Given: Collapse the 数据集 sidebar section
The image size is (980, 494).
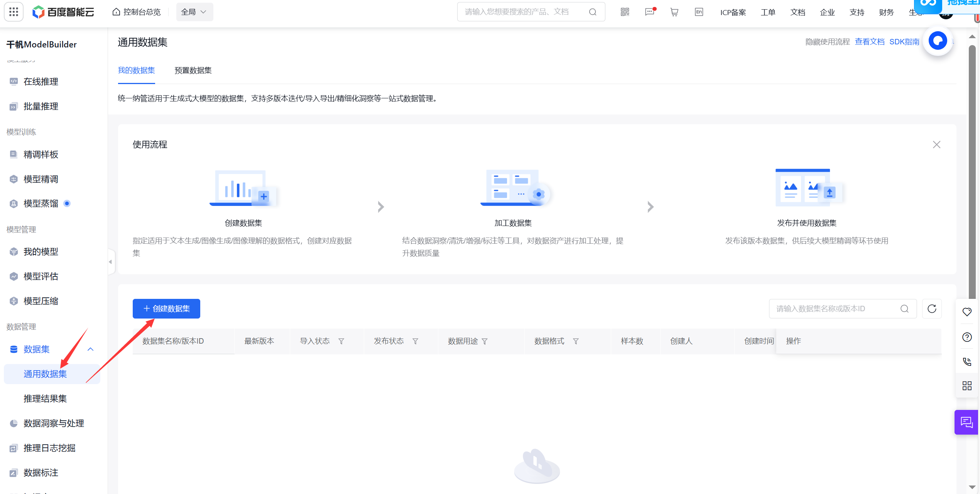Looking at the screenshot, I should (90, 349).
